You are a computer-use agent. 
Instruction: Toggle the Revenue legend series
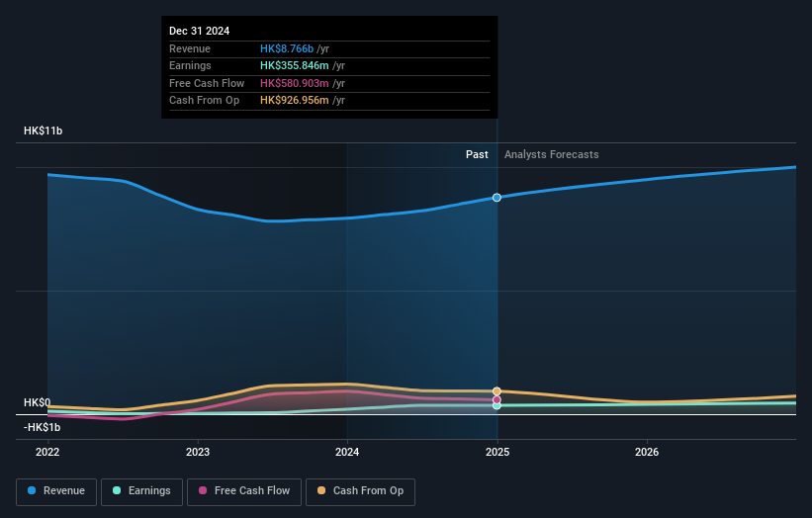click(56, 491)
